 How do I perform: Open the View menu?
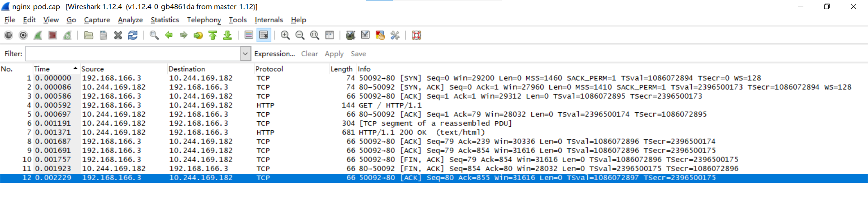[51, 20]
